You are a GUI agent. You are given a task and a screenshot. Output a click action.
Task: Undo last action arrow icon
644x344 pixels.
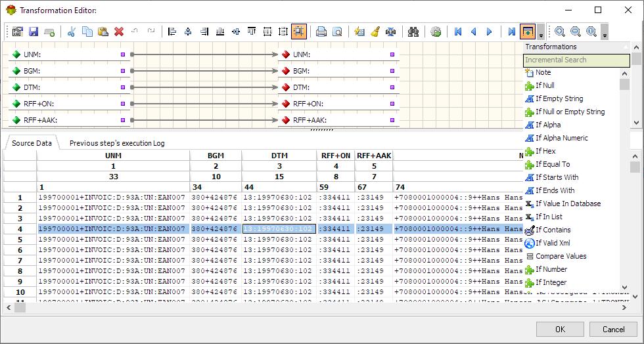click(134, 31)
